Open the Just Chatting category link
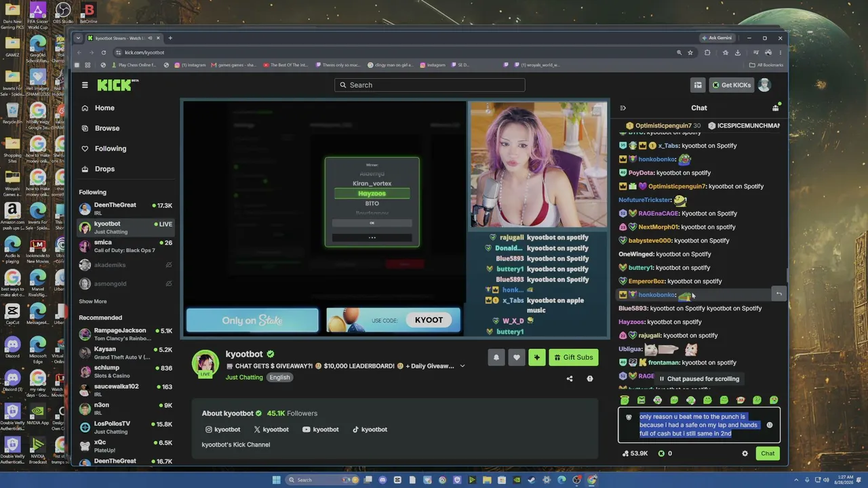Screen dimensions: 868x488 pos(244,378)
